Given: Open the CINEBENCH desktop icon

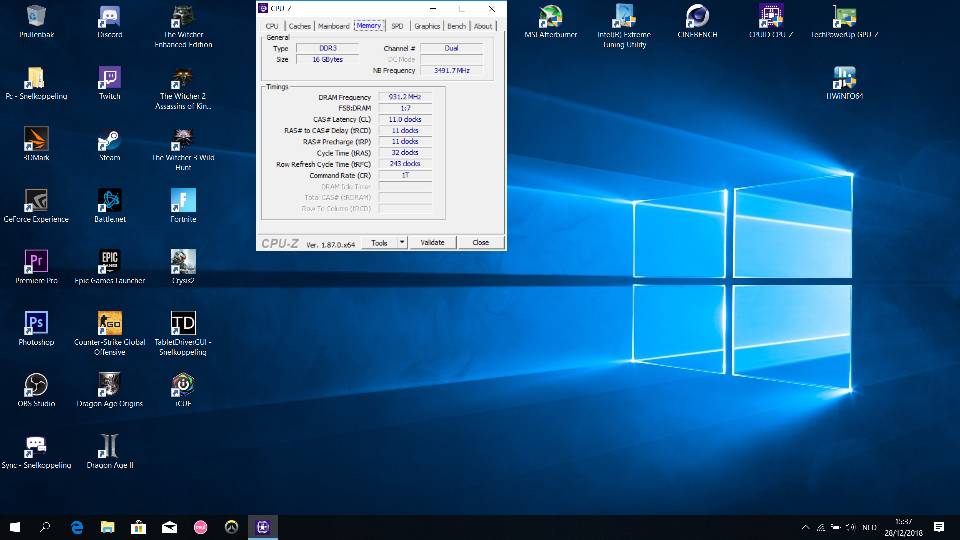Looking at the screenshot, I should tap(697, 21).
